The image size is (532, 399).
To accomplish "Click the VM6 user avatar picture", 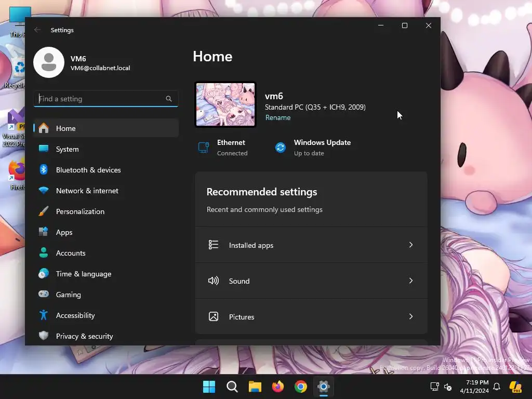I will 49,62.
